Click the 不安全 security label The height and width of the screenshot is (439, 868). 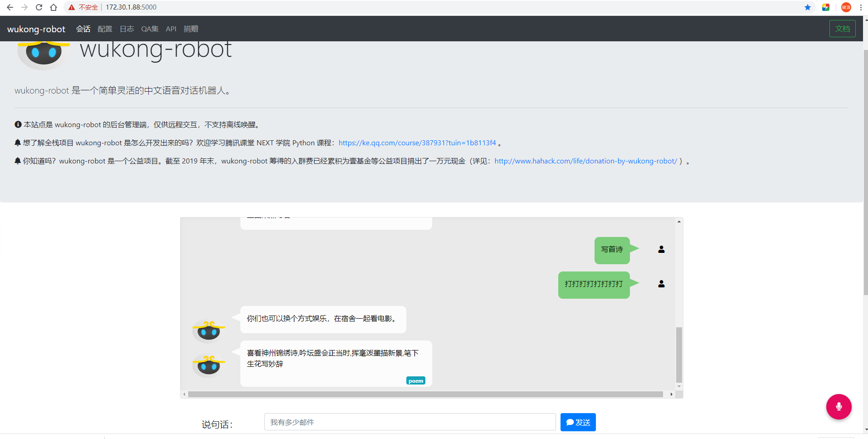pyautogui.click(x=88, y=7)
